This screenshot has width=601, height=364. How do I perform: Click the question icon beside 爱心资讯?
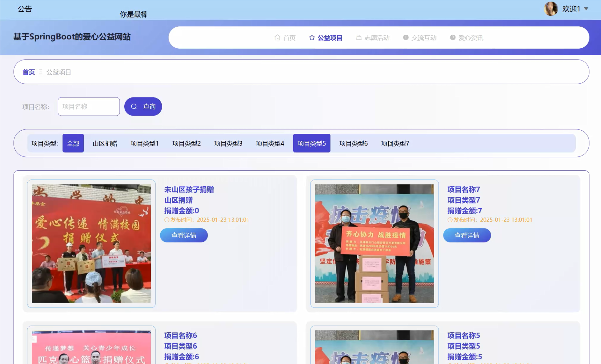452,38
